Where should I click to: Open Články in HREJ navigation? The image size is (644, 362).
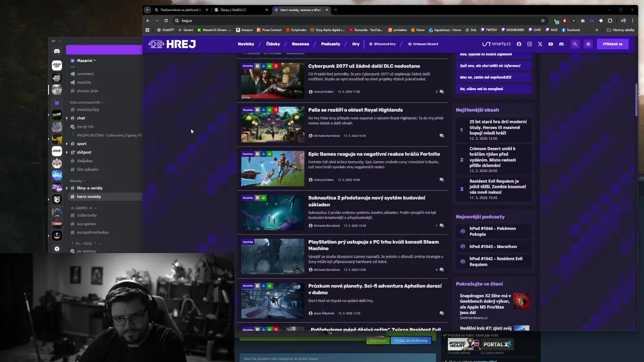(273, 44)
